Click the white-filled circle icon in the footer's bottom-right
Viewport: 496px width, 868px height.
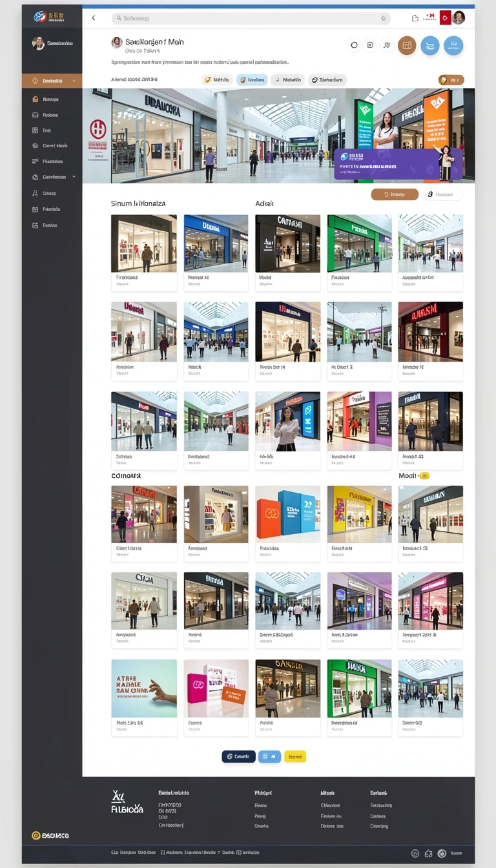pos(442,853)
